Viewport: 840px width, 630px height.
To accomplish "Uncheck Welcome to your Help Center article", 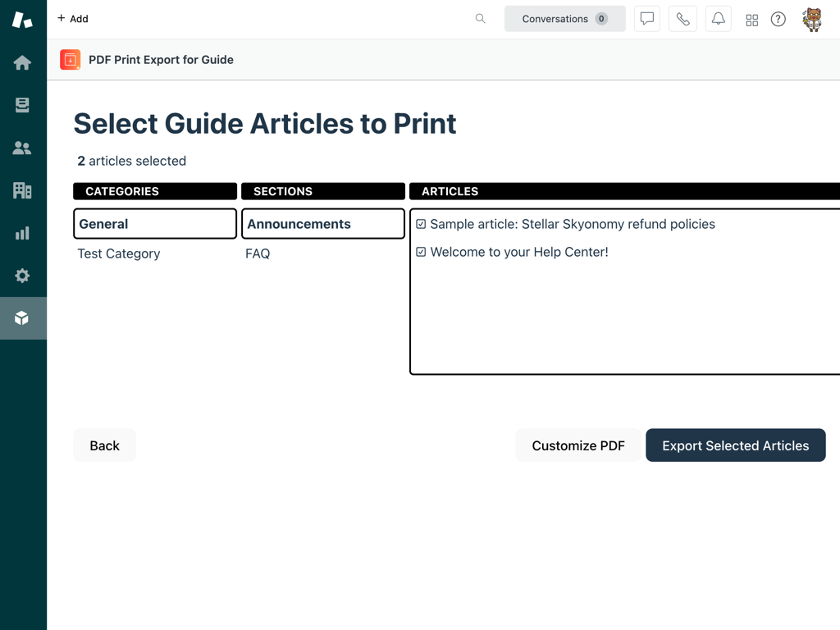I will point(421,252).
